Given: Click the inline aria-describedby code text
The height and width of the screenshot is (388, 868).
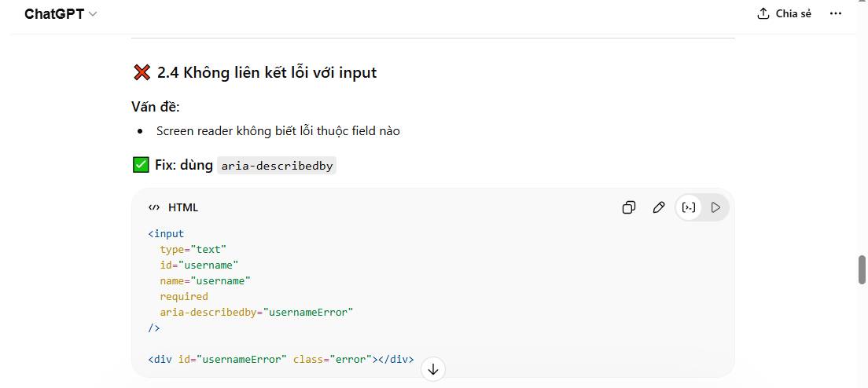Looking at the screenshot, I should pos(277,166).
